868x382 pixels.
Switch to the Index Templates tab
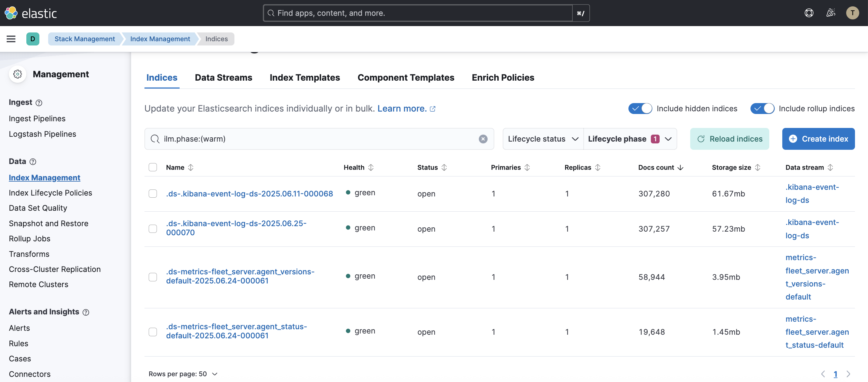[305, 78]
